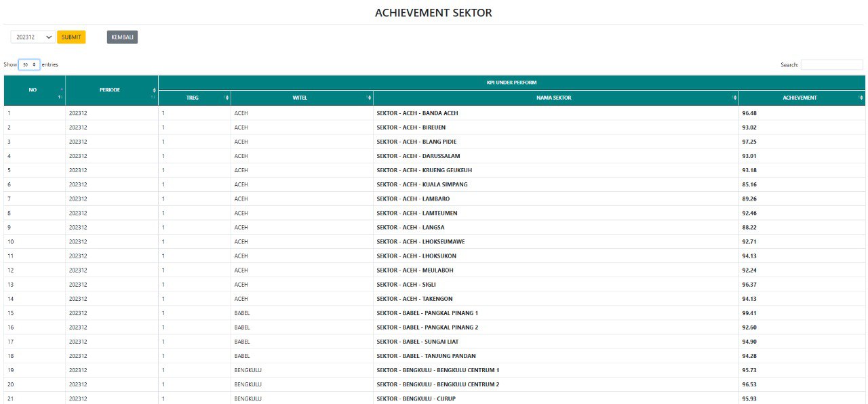Click SEKTOR - BABEL - PANGKAL PINANG 1 row
Image resolution: width=868 pixels, height=404 pixels.
point(434,313)
